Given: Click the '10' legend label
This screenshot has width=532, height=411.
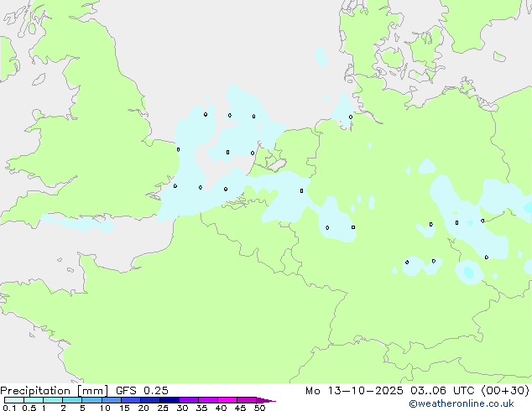Looking at the screenshot, I should 105,408.
